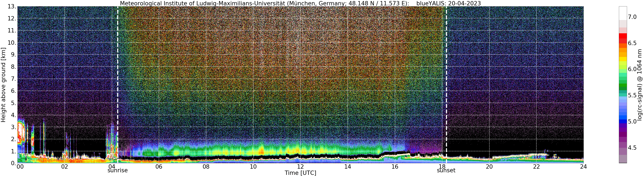Click the time axis tick label 02
The image size is (644, 177).
pyautogui.click(x=65, y=166)
